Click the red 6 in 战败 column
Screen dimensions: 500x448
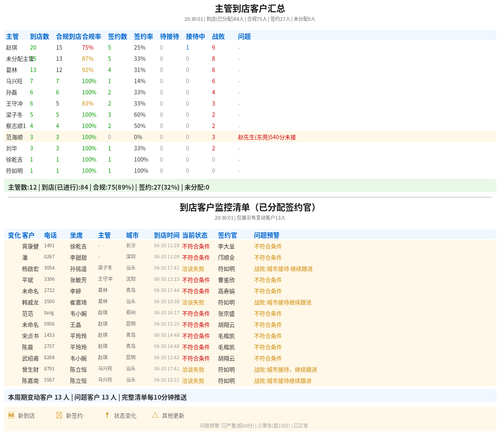click(213, 81)
